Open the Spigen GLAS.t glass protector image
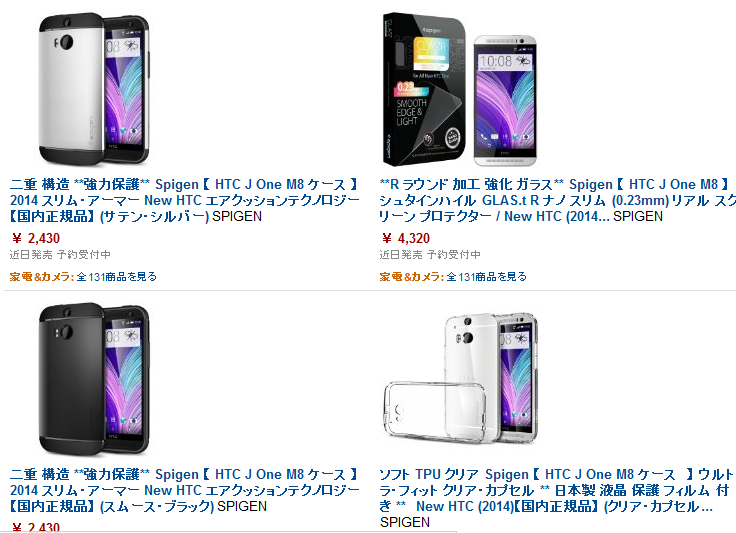The image size is (736, 533). click(x=460, y=89)
